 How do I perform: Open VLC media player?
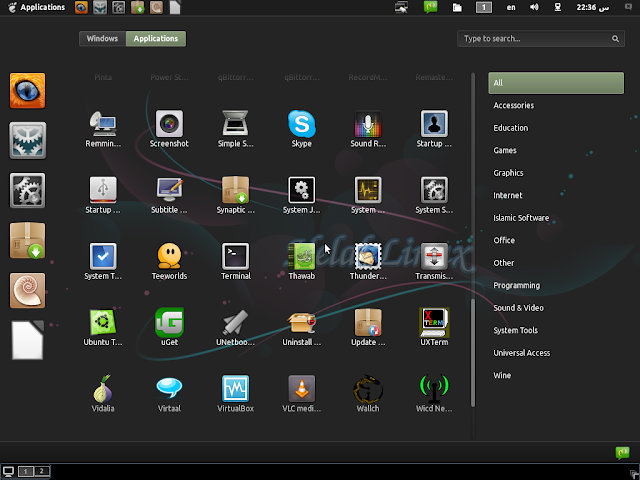(x=301, y=393)
